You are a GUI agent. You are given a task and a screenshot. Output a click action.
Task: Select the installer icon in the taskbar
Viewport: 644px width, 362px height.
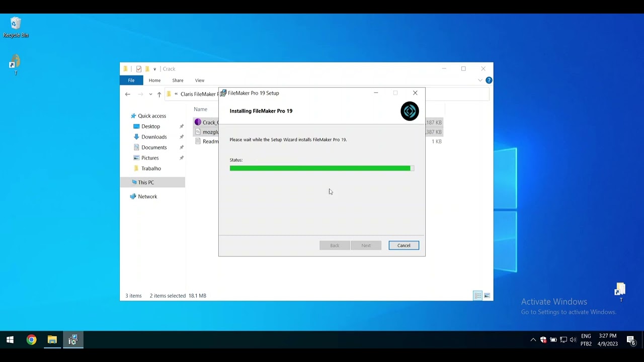pos(73,340)
